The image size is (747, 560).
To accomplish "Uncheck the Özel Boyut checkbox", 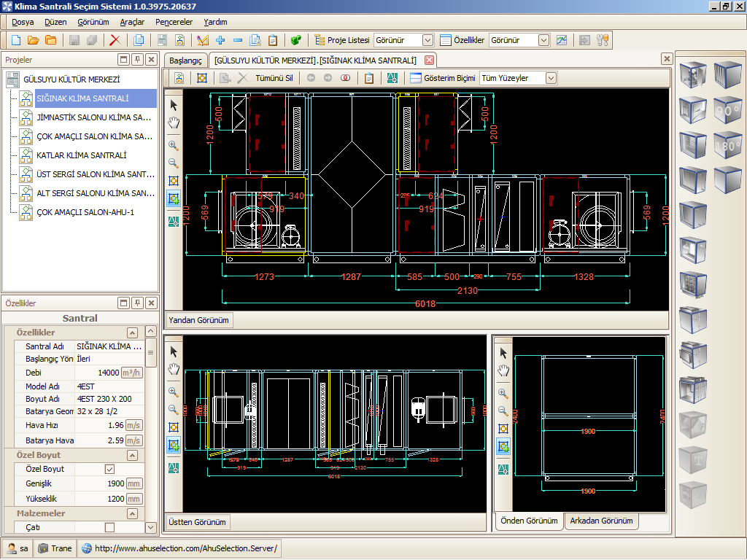I will click(x=109, y=469).
